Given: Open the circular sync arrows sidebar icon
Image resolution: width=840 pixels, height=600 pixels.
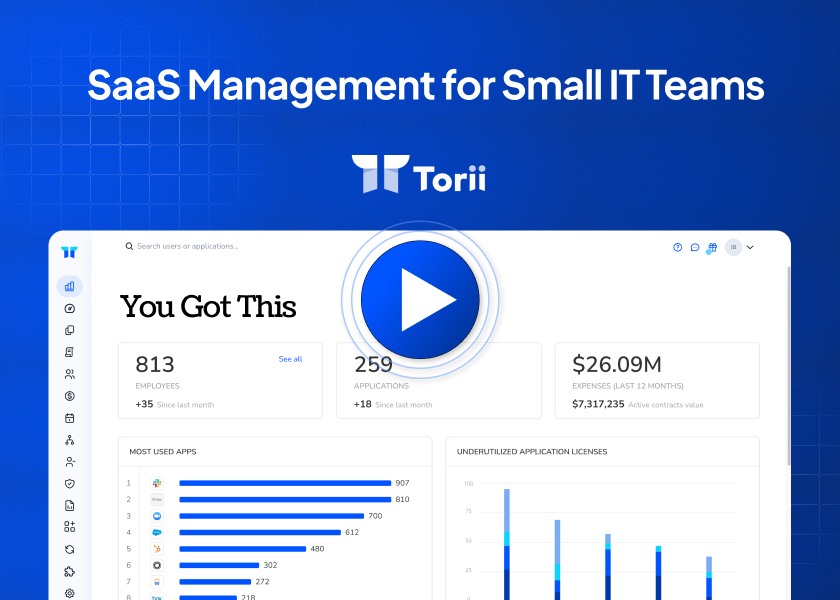Looking at the screenshot, I should tap(70, 549).
